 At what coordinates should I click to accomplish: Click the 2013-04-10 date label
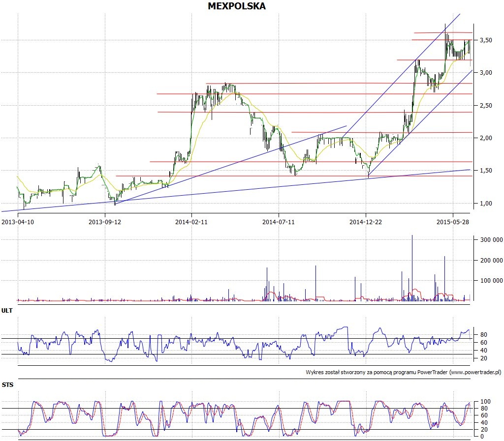18,222
